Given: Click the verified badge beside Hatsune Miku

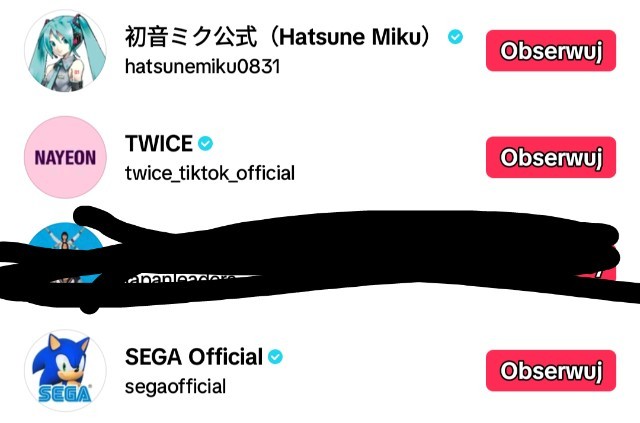Looking at the screenshot, I should [x=456, y=37].
